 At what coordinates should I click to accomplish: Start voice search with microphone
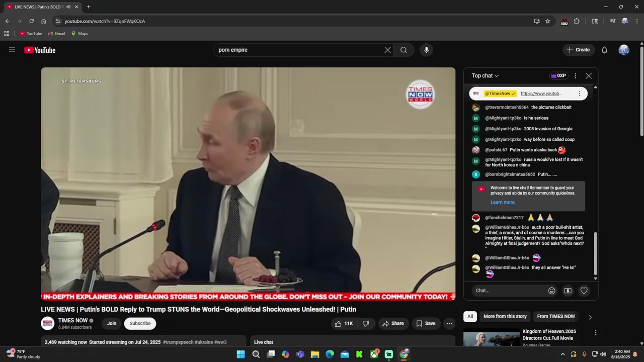(x=427, y=50)
